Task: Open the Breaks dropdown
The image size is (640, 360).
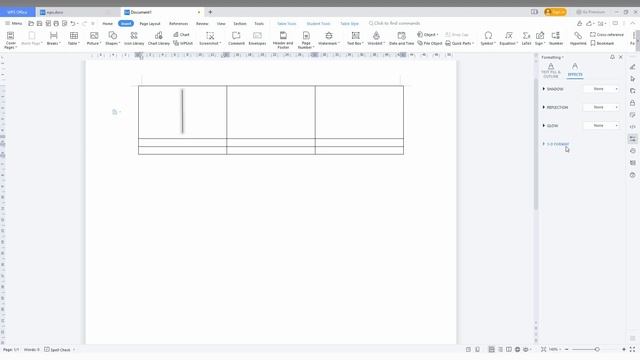Action: pyautogui.click(x=53, y=38)
